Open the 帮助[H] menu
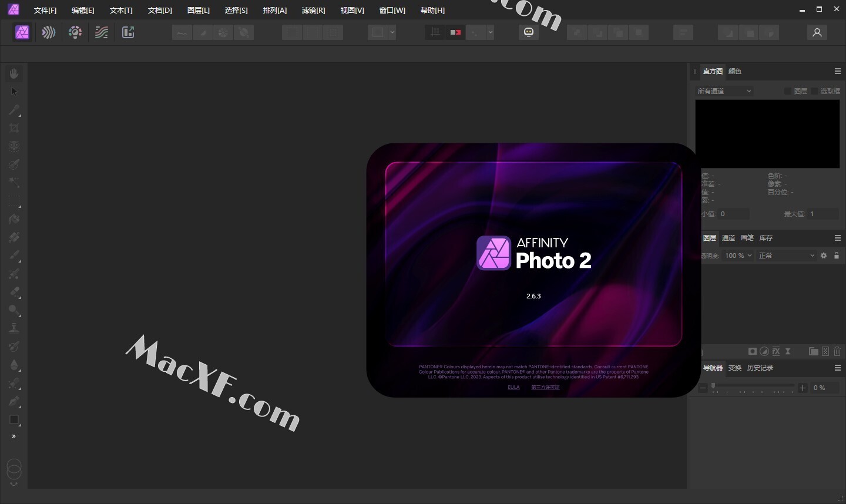846x504 pixels. [432, 11]
